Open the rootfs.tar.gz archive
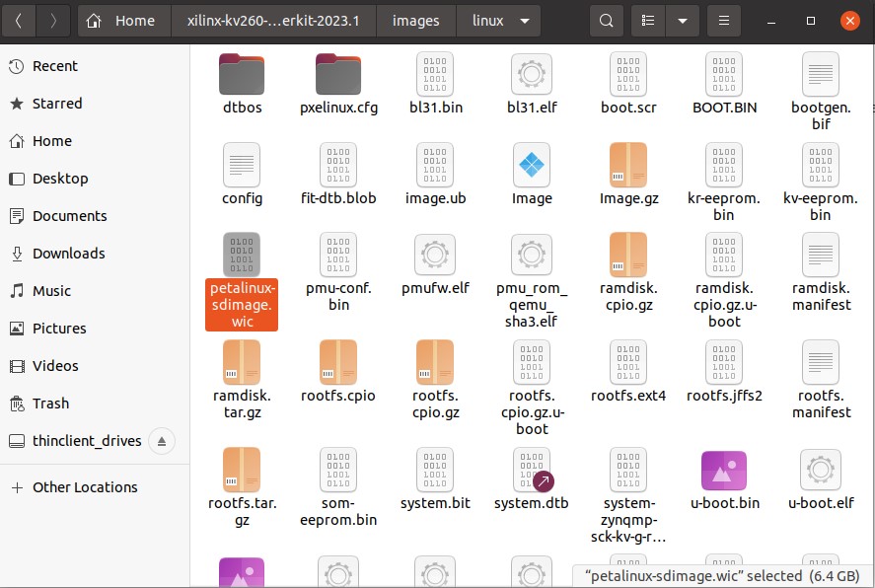This screenshot has height=588, width=875. 241,470
